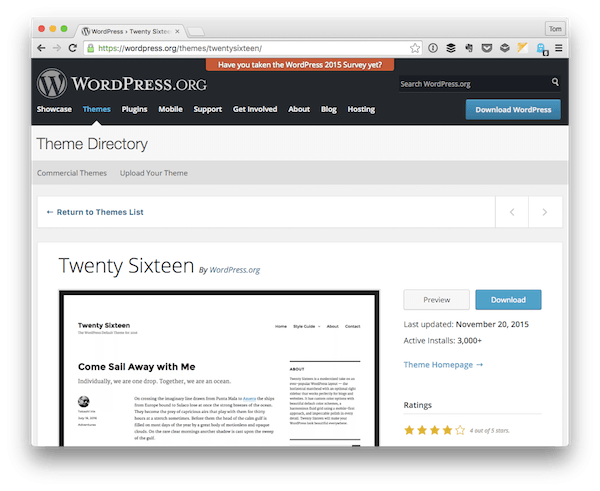The width and height of the screenshot is (600, 491).
Task: Open the Commercial Themes link
Action: tap(72, 173)
